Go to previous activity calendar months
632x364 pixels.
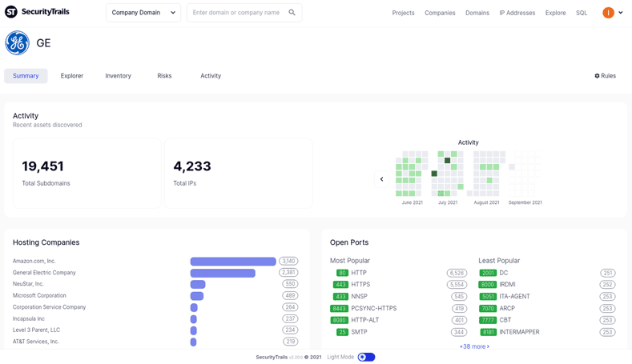click(381, 179)
